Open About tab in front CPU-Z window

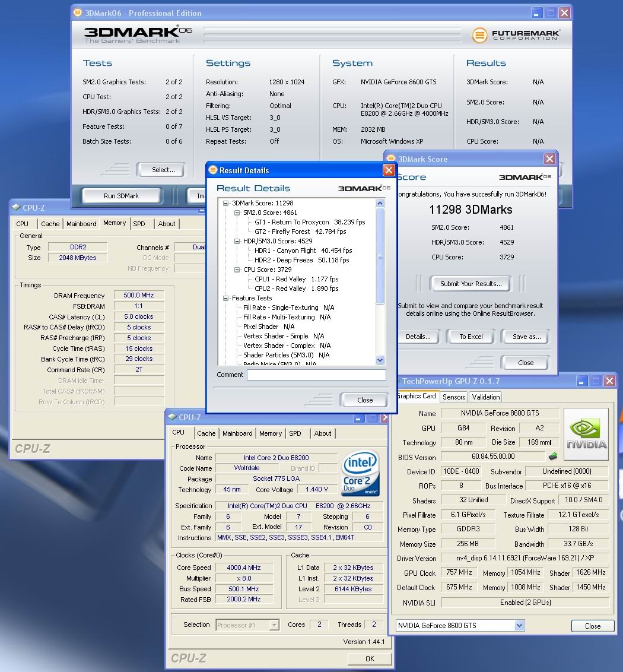click(323, 433)
